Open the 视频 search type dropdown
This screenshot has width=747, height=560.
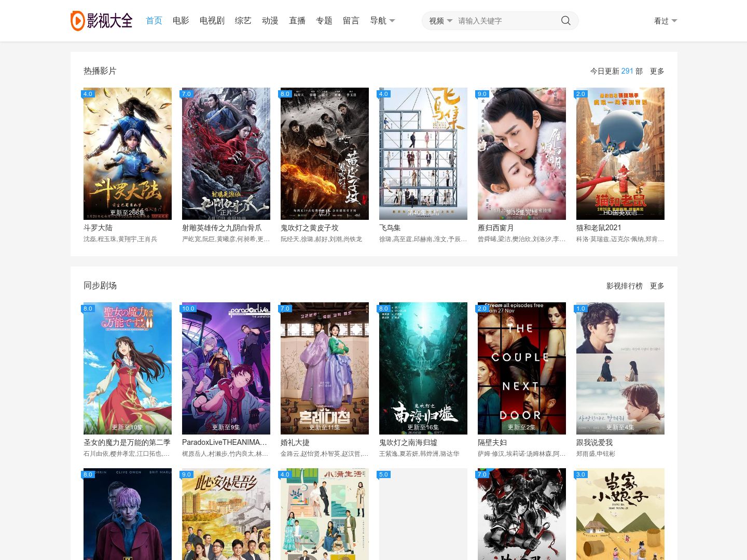coord(440,21)
